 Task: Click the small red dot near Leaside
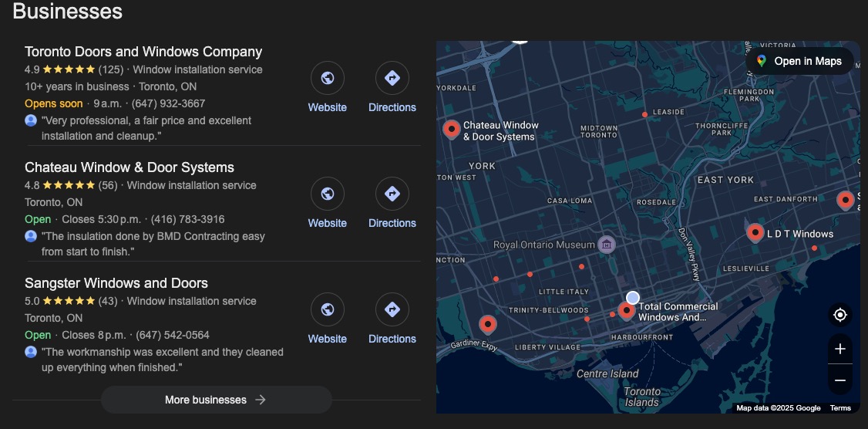pyautogui.click(x=645, y=115)
